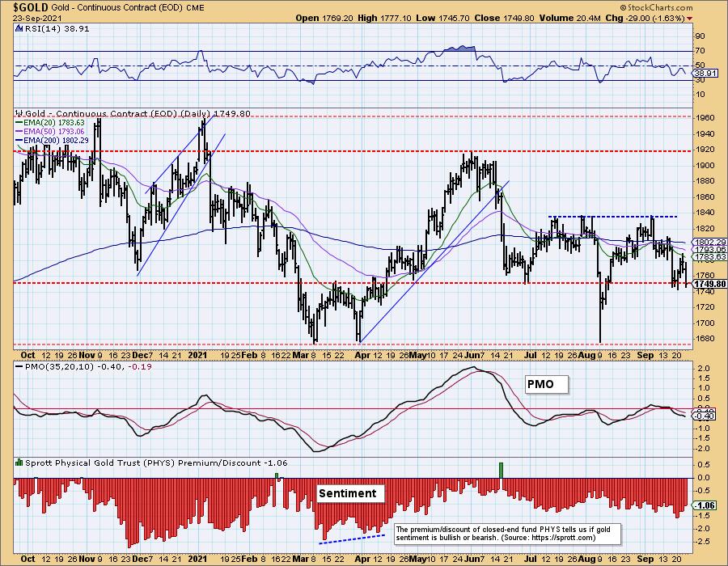Click the Gold - Continuous Contract (EOD) CME title
The image size is (728, 566).
click(x=126, y=8)
